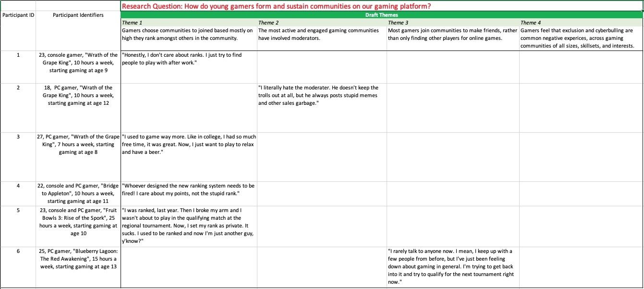Image resolution: width=644 pixels, height=289 pixels.
Task: Select quote "I was ranked, last year"
Action: tap(189, 226)
